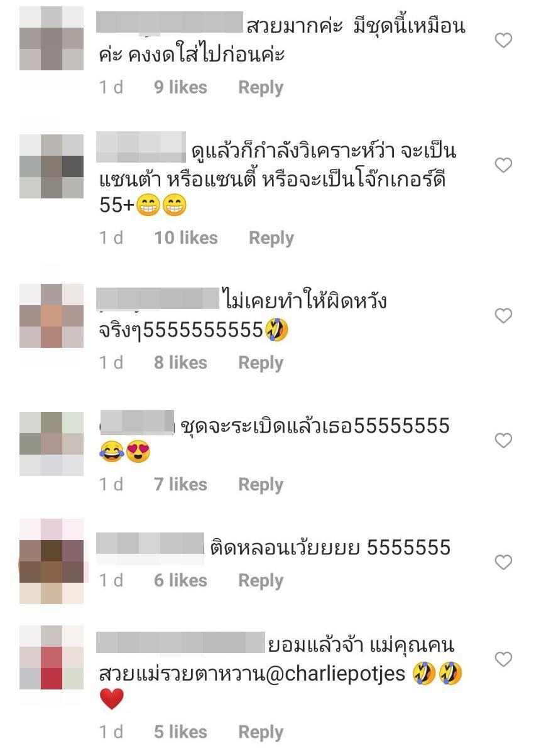Reply to the 8 likes comment

pyautogui.click(x=261, y=363)
